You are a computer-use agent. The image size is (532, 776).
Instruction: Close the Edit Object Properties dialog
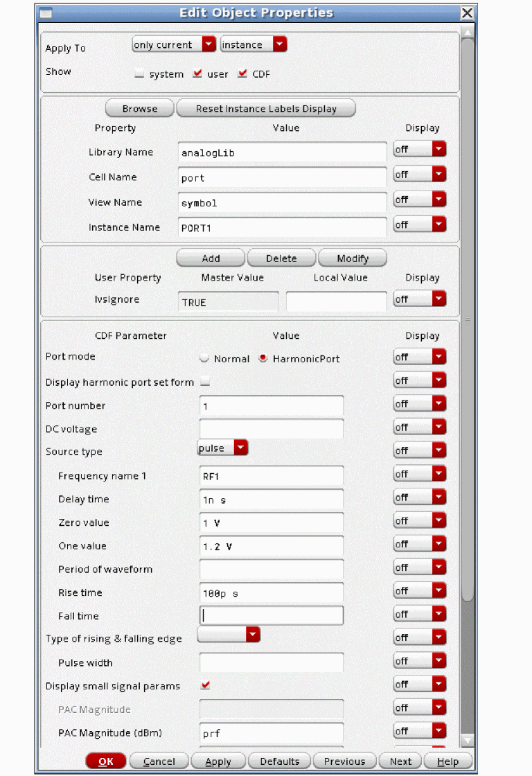[468, 13]
